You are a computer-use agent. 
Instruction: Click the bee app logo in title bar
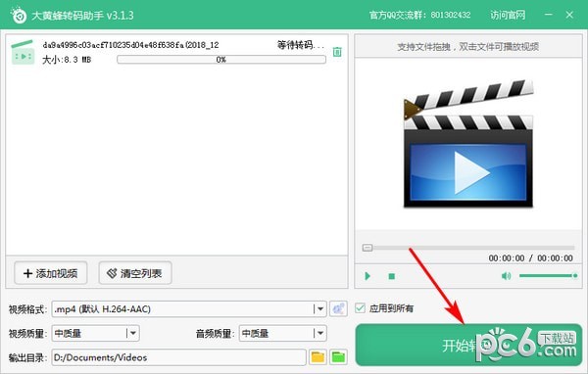pyautogui.click(x=19, y=15)
